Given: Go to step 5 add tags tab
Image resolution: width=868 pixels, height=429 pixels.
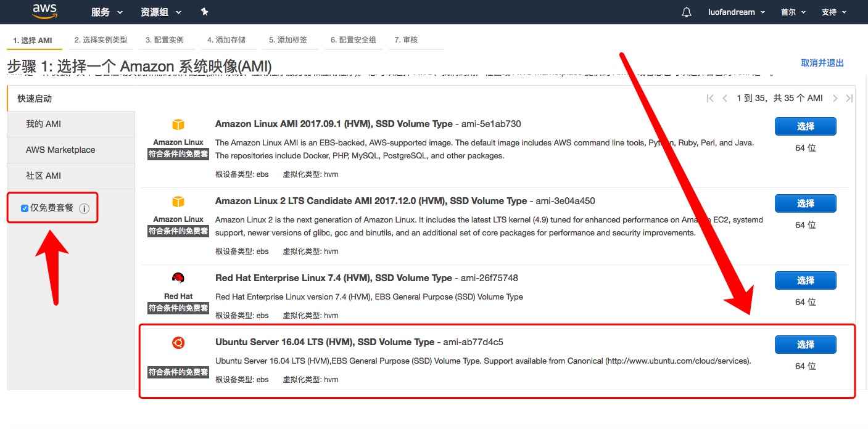Looking at the screenshot, I should pyautogui.click(x=288, y=40).
